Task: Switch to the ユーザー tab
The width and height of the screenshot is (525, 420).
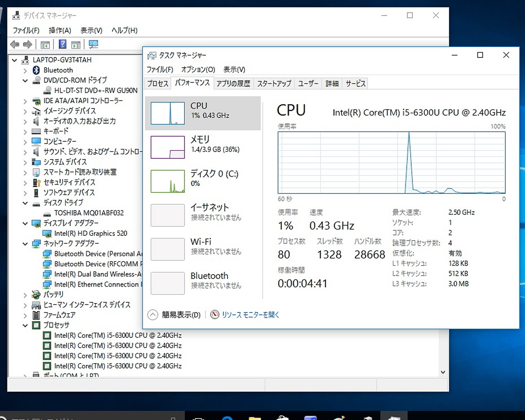Action: [308, 84]
